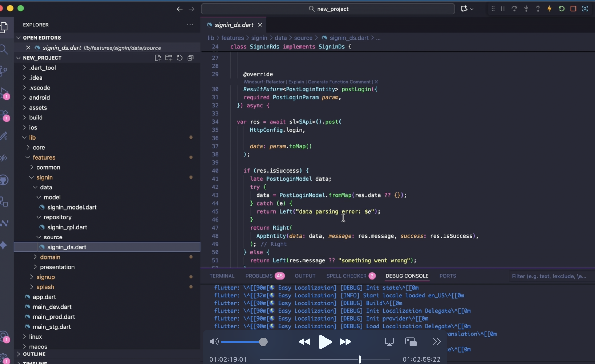
Task: Click the Explain code lens link
Action: 297,82
